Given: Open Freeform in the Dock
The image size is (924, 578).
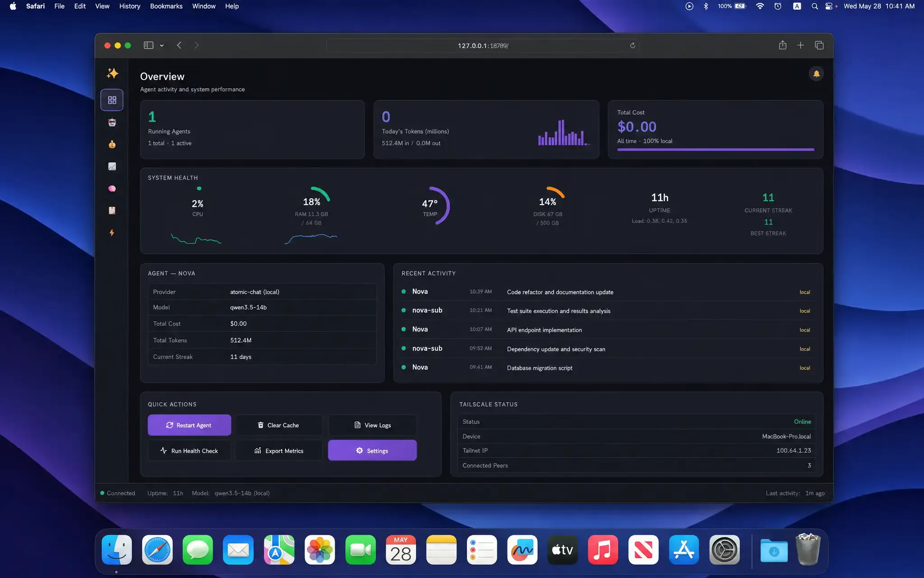Looking at the screenshot, I should pyautogui.click(x=522, y=550).
